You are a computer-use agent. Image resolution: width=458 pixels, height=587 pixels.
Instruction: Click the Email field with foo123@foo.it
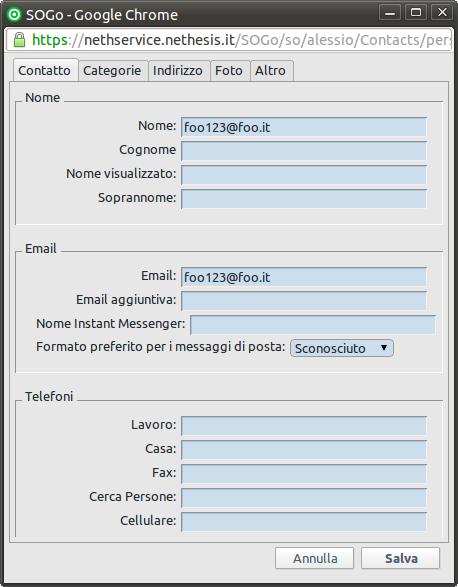[x=304, y=277]
